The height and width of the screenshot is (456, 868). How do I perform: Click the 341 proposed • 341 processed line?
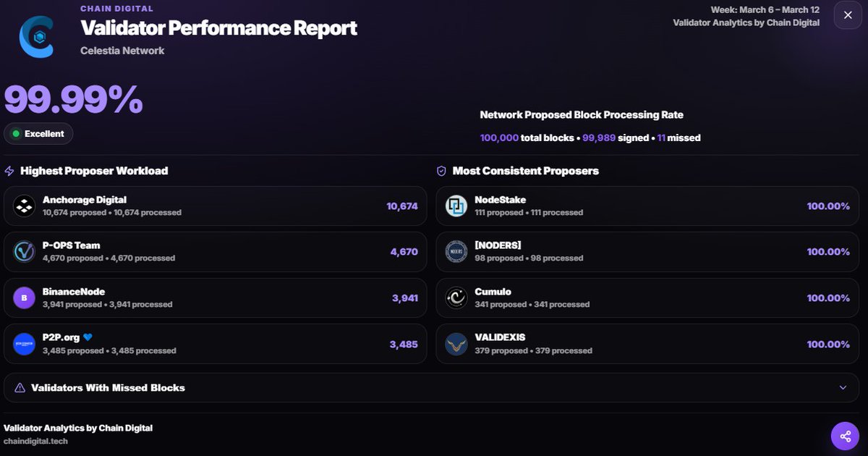coord(532,305)
